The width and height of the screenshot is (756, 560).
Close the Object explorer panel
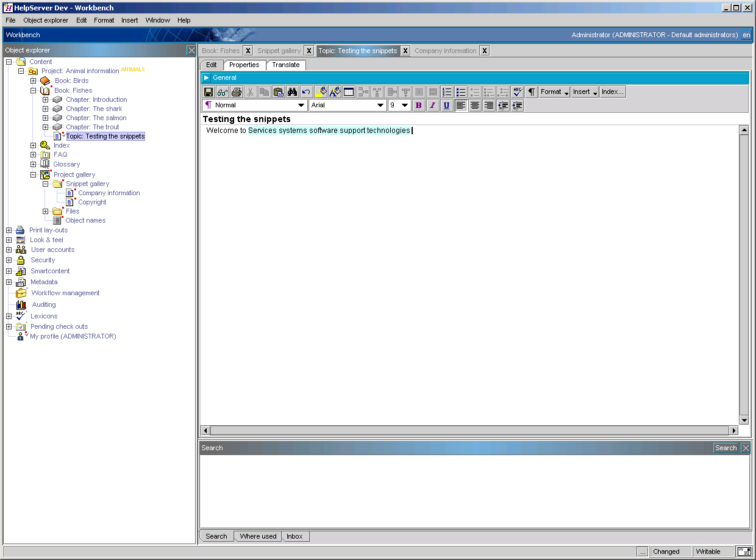coord(191,50)
